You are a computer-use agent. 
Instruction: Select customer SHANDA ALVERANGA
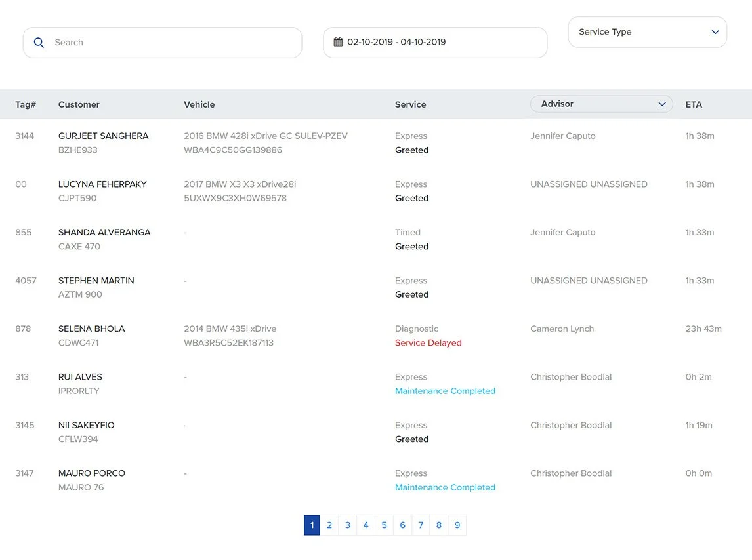click(104, 233)
